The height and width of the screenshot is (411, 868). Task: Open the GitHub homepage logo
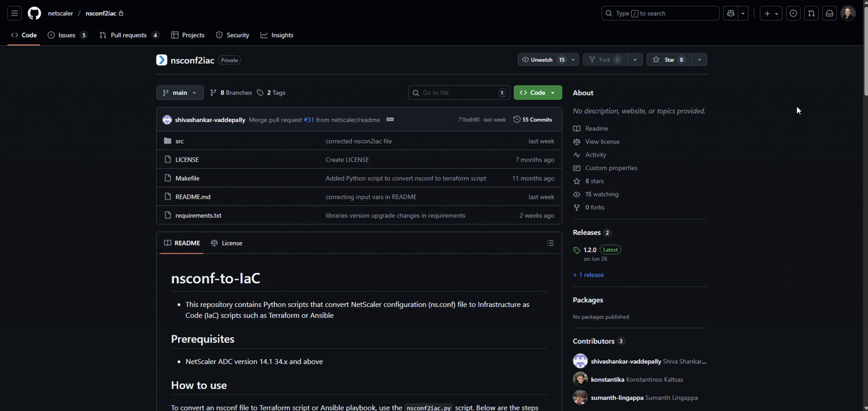[34, 13]
